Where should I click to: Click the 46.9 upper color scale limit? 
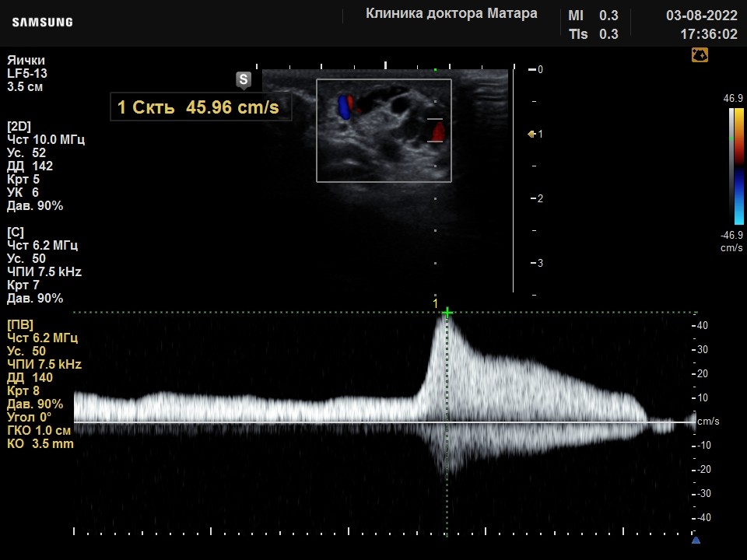[x=733, y=98]
